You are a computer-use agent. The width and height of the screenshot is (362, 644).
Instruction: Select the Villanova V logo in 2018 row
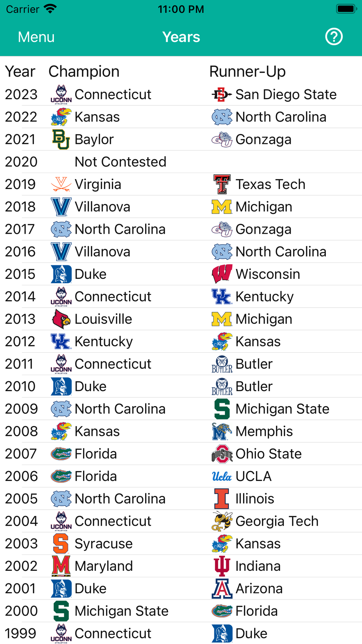[61, 206]
